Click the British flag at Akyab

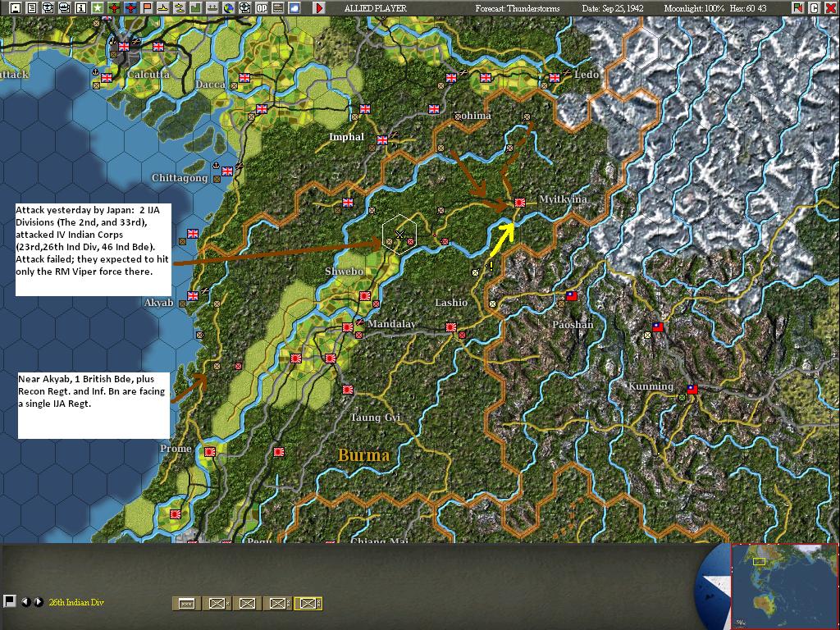point(192,295)
